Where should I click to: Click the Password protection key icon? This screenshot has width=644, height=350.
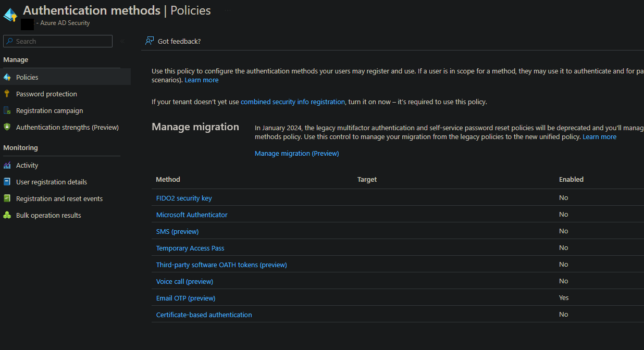(x=7, y=94)
